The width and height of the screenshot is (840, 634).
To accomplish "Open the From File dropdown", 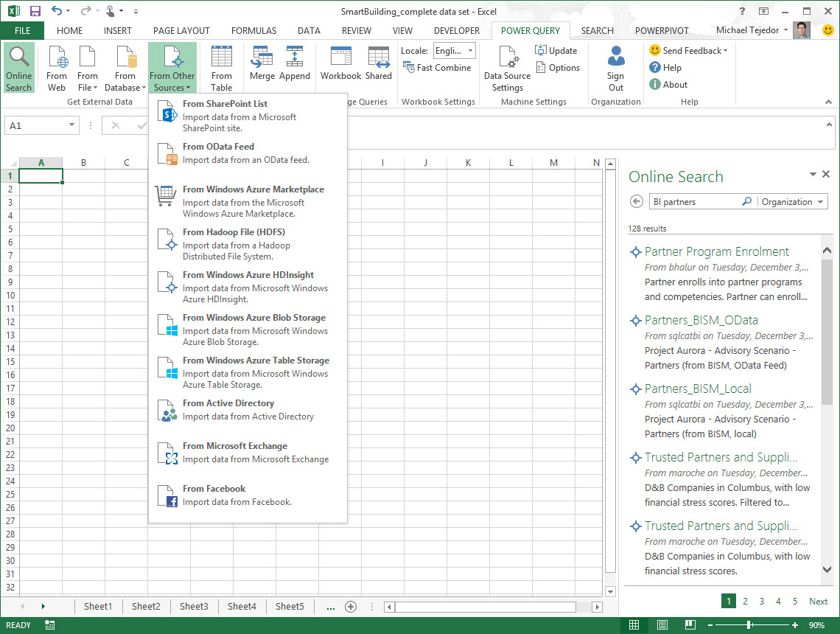I will tap(88, 68).
